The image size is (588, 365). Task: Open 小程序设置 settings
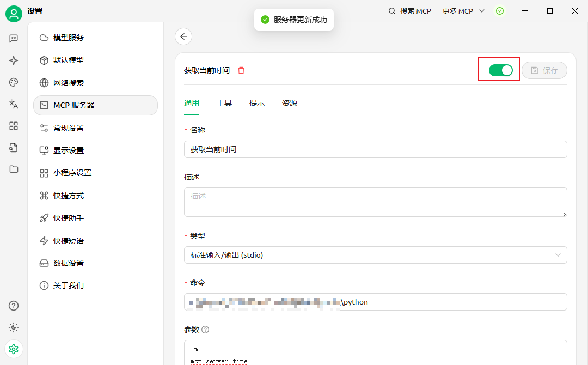point(95,173)
